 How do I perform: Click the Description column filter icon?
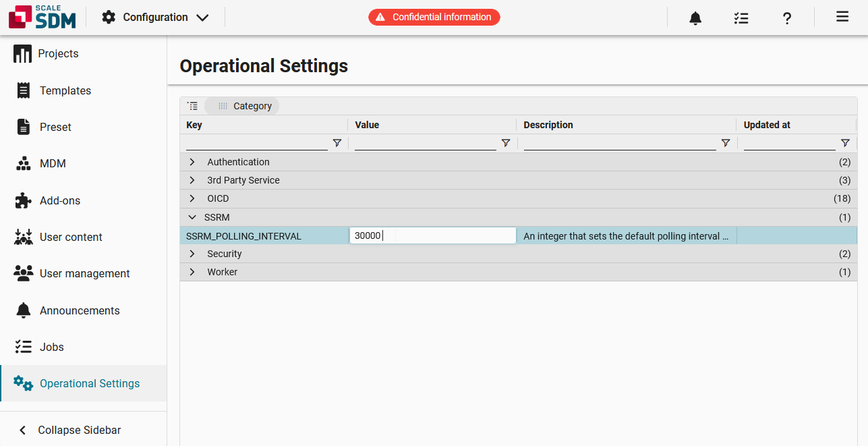(x=726, y=143)
